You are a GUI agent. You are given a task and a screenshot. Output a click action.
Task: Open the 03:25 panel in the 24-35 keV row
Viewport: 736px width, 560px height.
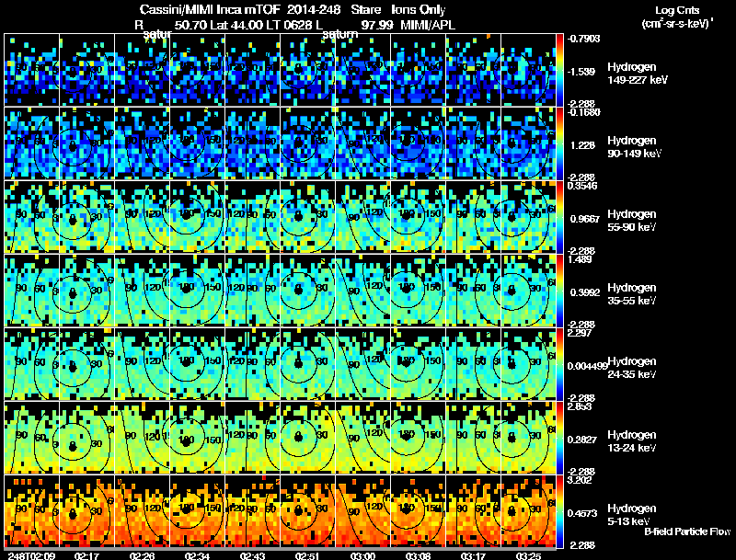528,364
